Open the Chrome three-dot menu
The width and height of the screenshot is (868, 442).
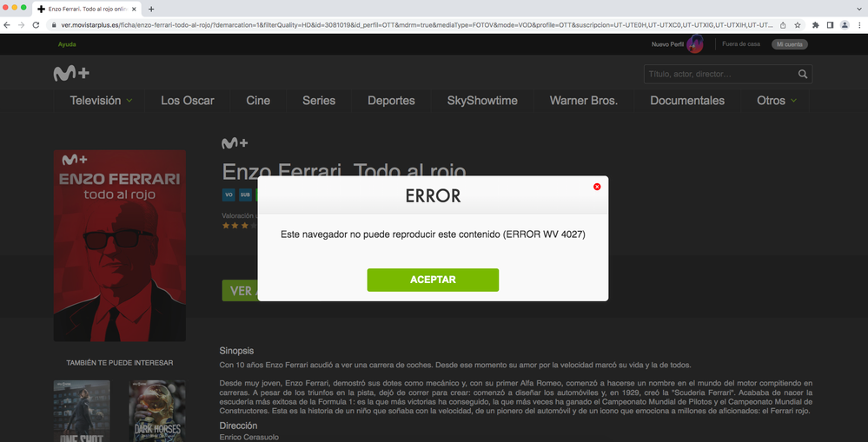coord(859,25)
